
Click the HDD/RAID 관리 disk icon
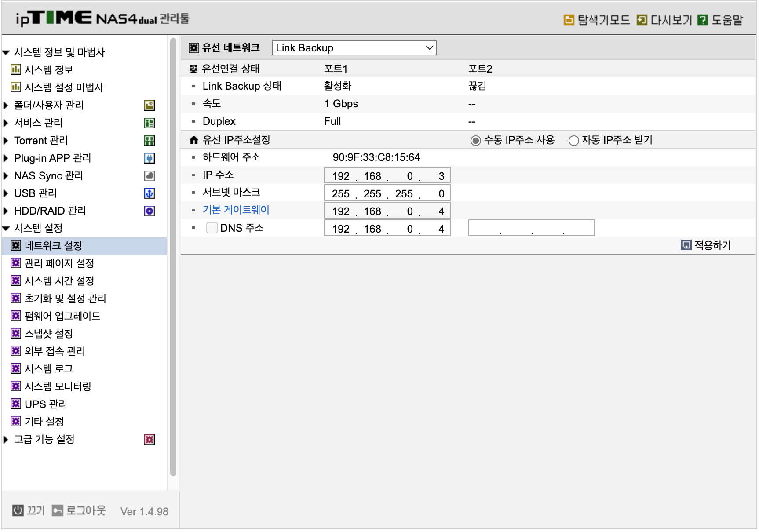pyautogui.click(x=150, y=211)
